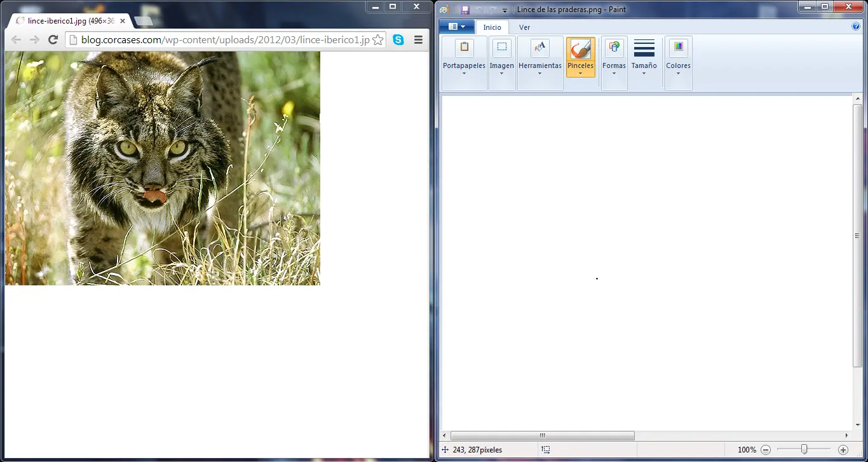868x462 pixels.
Task: Click the Skype extension icon in Chrome
Action: pyautogui.click(x=398, y=40)
